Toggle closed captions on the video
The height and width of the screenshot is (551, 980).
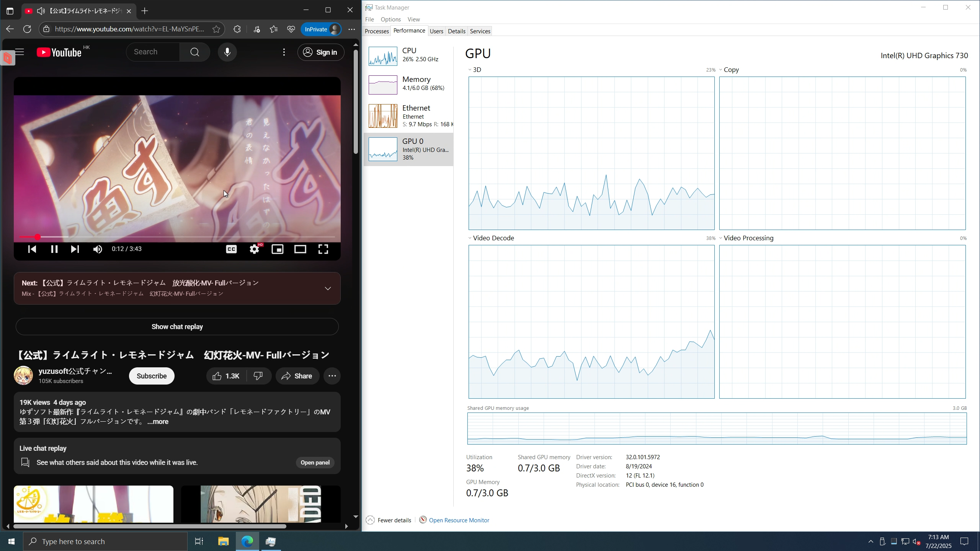tap(231, 249)
